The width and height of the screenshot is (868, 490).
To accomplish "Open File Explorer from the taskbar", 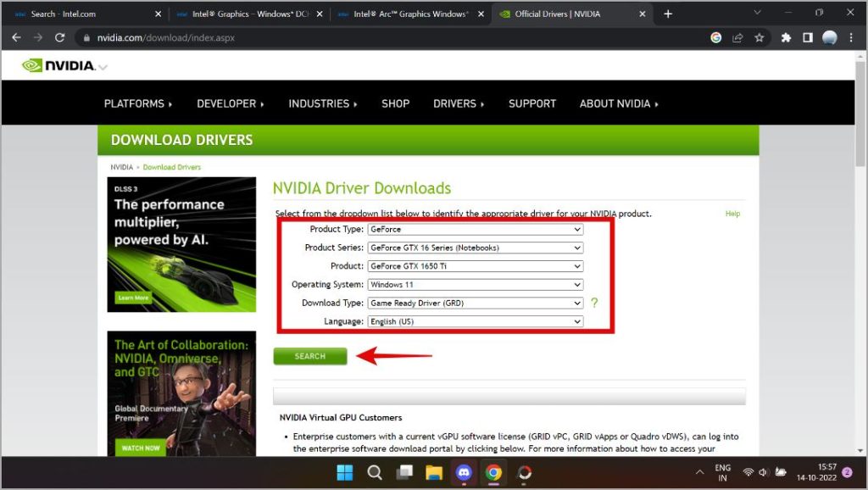I will click(x=434, y=472).
